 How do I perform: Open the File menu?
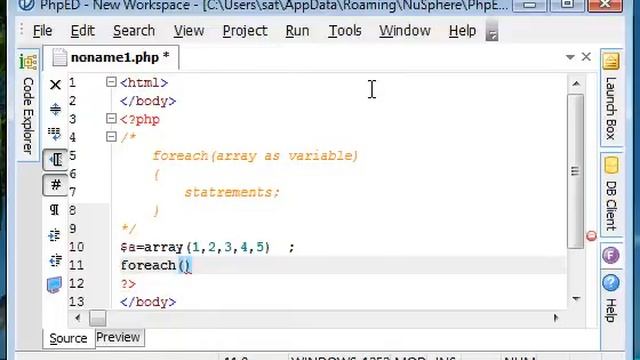coord(42,31)
